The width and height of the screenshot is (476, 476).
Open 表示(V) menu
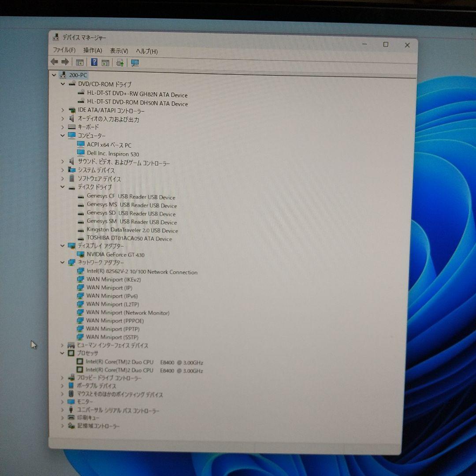119,51
